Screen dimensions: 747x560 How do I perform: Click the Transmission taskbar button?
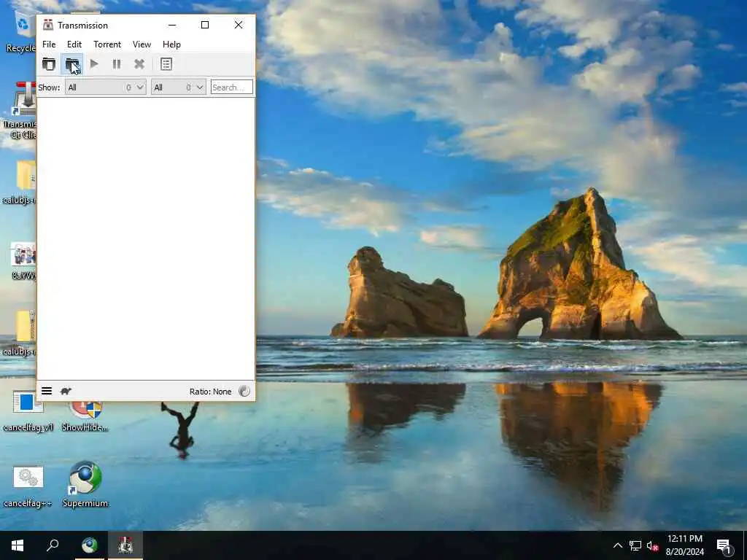tap(125, 545)
